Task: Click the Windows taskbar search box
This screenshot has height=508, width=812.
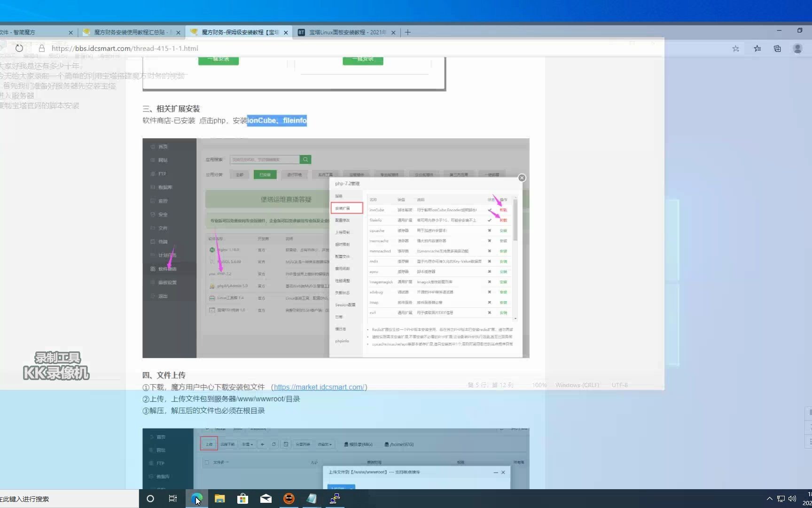Action: click(69, 499)
